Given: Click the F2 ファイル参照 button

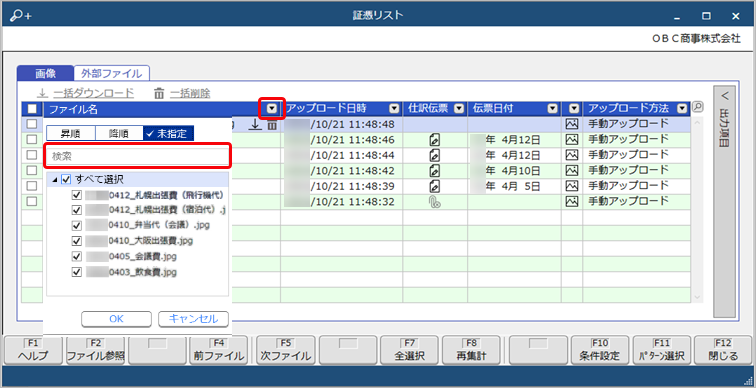Looking at the screenshot, I should [95, 350].
